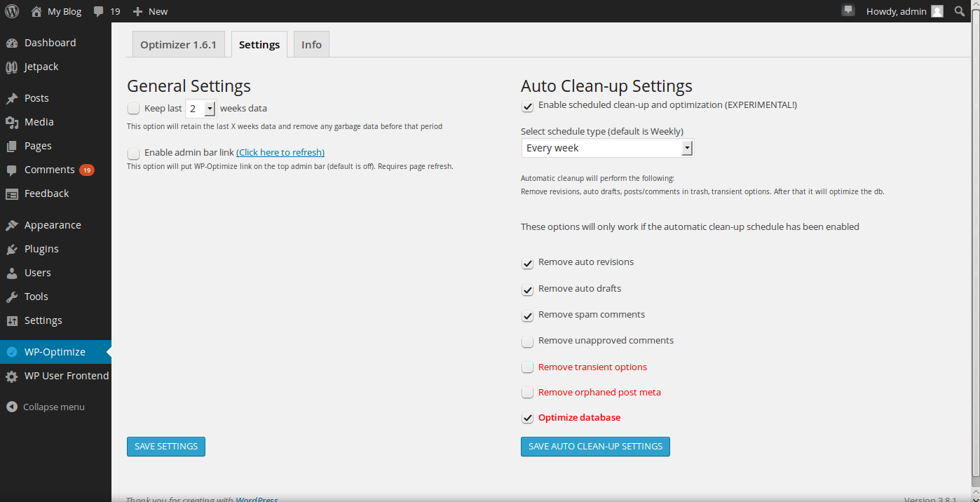
Task: Click the SAVE AUTO CLEAN-UP SETTINGS button
Action: point(595,447)
